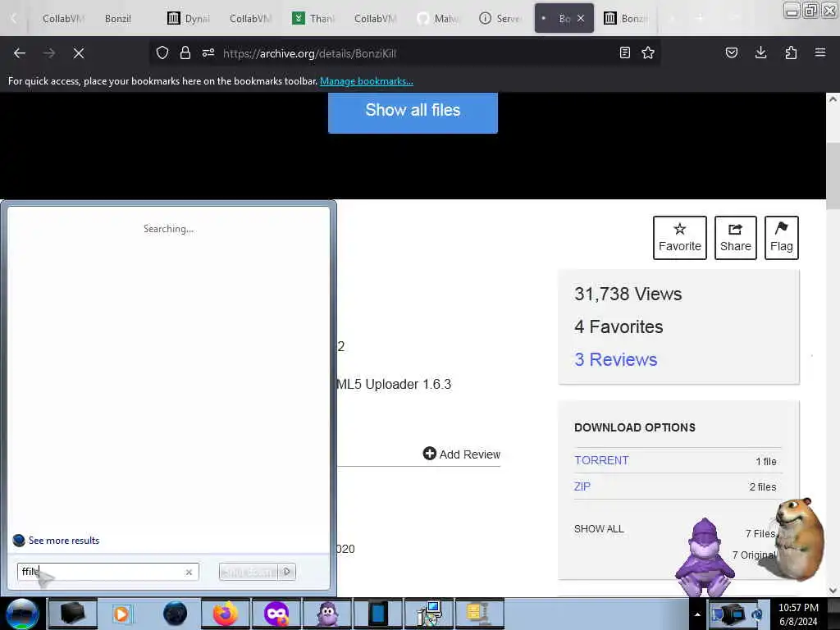
Task: Click Add Review
Action: pyautogui.click(x=462, y=454)
